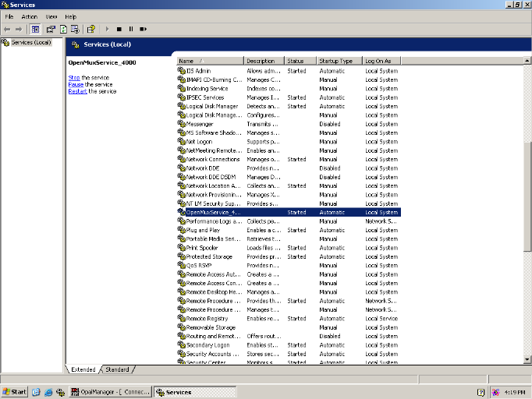Open the Windows Start menu
The width and height of the screenshot is (532, 399).
click(15, 392)
